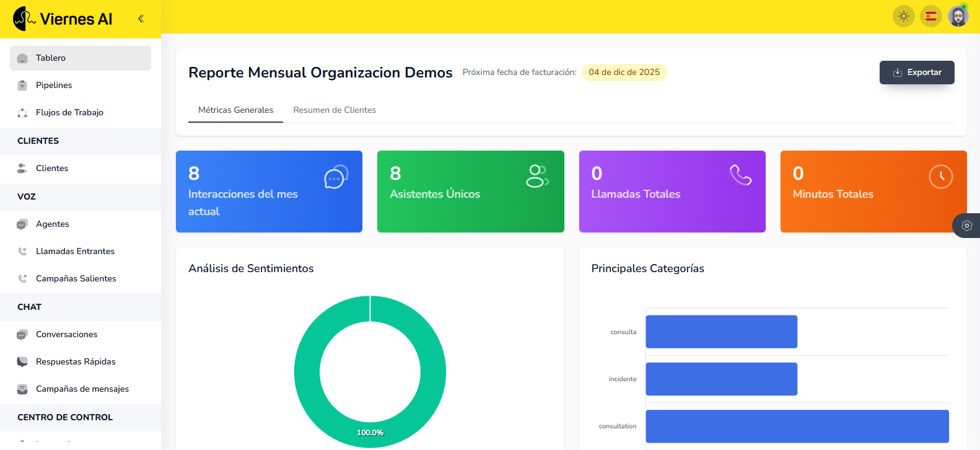Screen dimensions: 980x450
Task: Click the clock icon on Minutos Totales card
Action: tap(940, 177)
